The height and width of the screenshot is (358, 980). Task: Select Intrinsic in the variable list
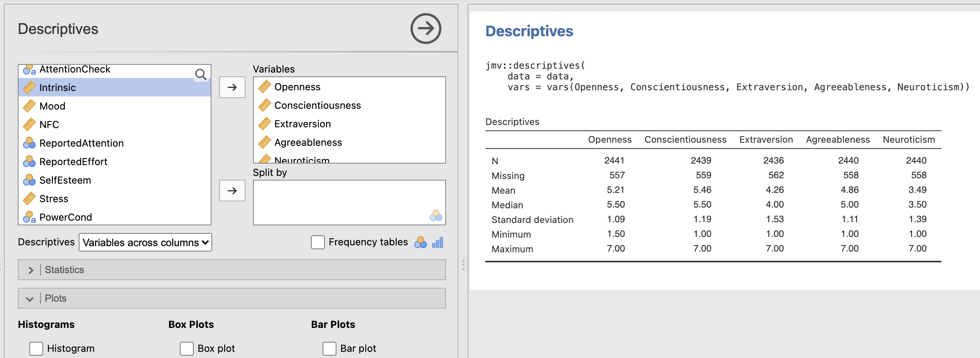click(115, 88)
